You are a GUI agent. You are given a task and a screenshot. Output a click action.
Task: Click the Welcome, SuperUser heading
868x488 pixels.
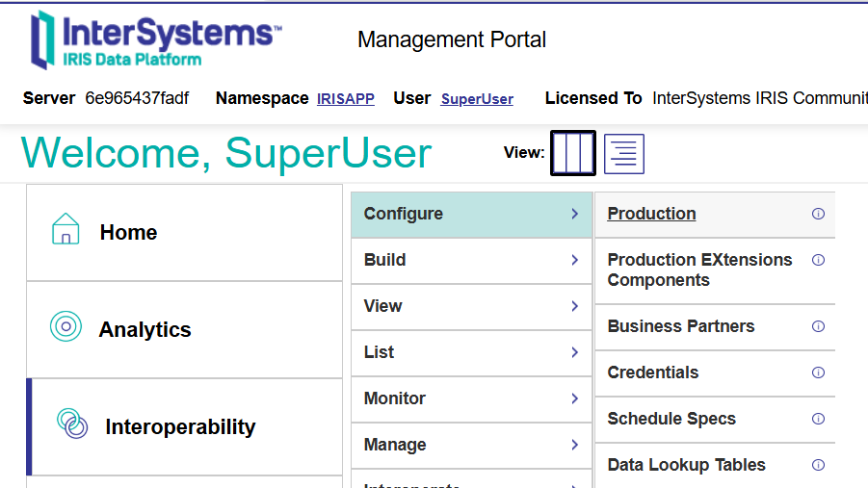pyautogui.click(x=226, y=153)
